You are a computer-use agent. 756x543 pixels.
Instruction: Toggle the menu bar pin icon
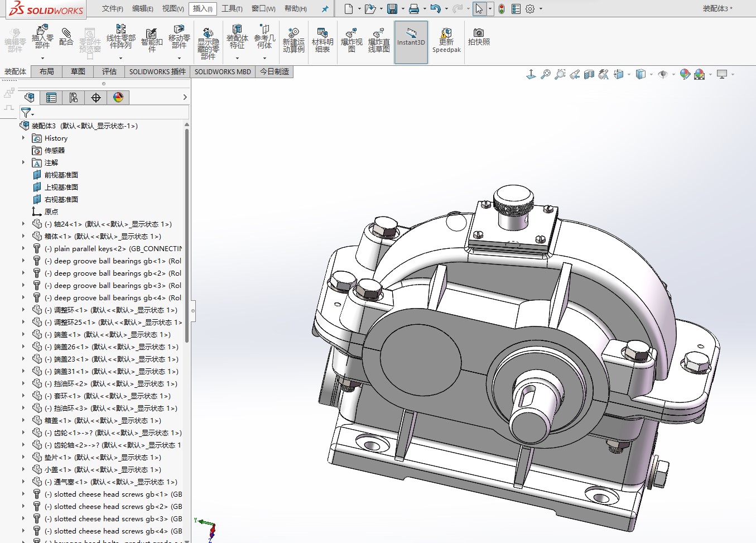[325, 9]
